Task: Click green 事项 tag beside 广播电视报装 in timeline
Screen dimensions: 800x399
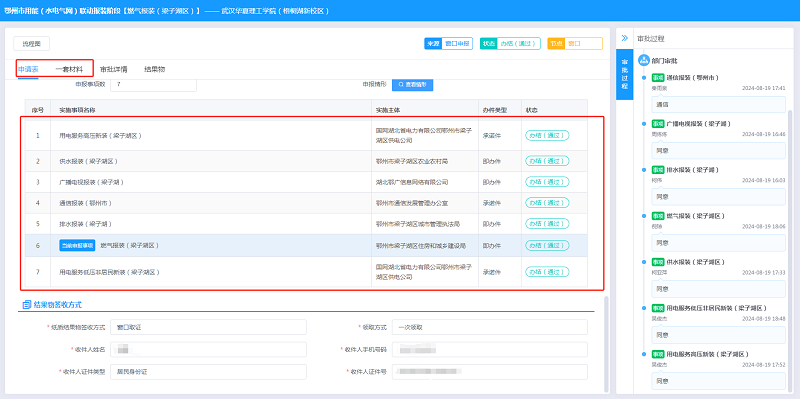Action: [x=658, y=123]
